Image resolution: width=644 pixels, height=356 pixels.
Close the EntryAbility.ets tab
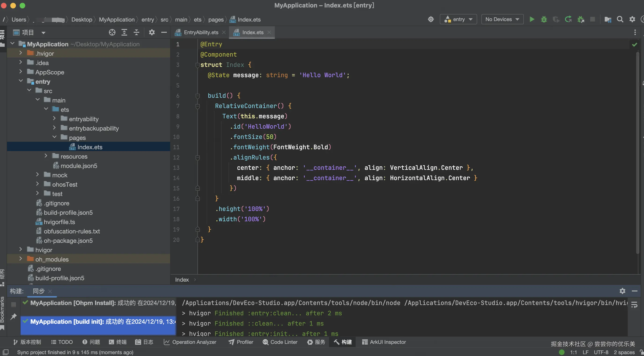pos(224,32)
